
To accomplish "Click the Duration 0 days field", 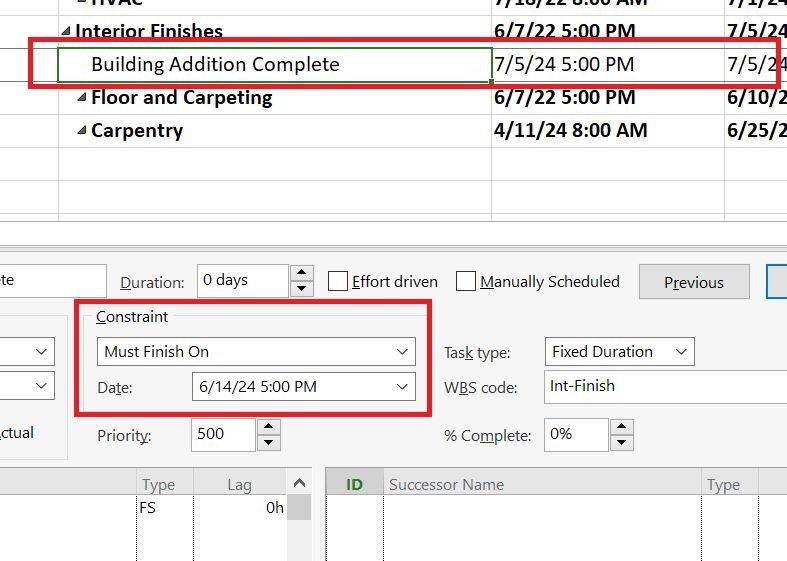I will [x=243, y=280].
